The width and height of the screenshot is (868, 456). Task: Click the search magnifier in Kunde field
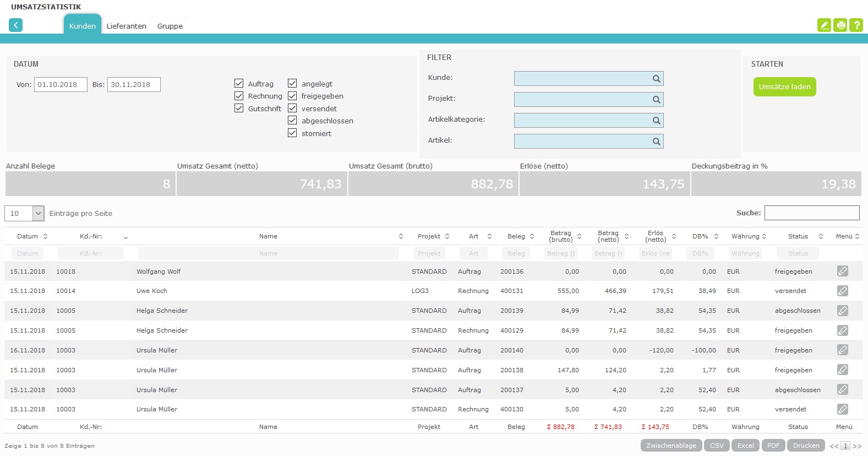656,79
